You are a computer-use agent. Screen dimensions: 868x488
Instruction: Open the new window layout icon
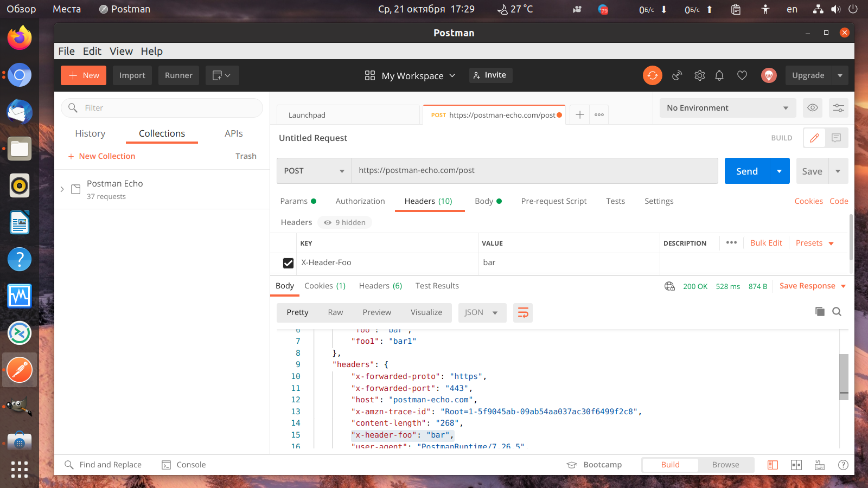[x=222, y=75]
